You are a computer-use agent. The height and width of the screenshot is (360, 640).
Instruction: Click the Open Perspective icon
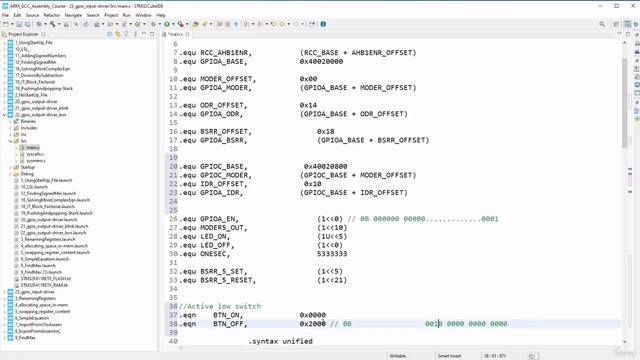616,24
